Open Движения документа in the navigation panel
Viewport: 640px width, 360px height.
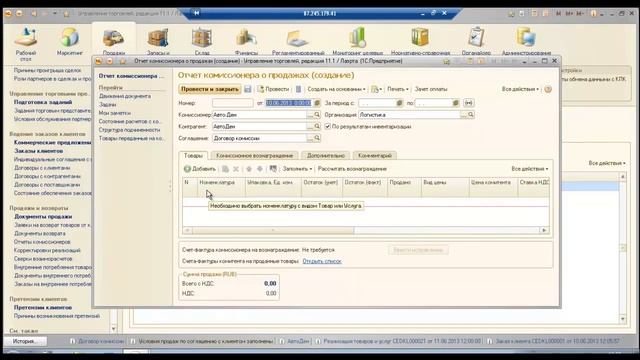click(125, 96)
